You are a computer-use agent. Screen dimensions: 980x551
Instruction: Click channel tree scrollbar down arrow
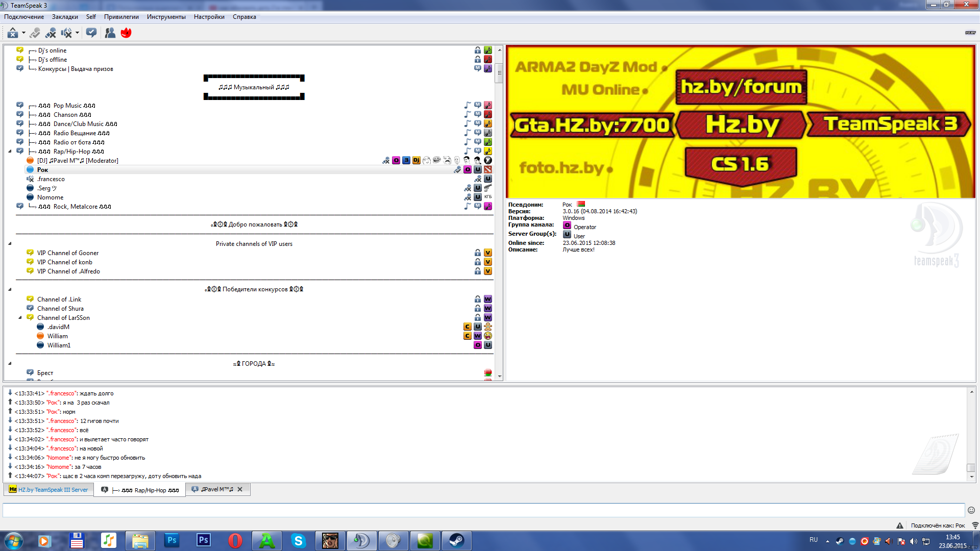point(500,377)
